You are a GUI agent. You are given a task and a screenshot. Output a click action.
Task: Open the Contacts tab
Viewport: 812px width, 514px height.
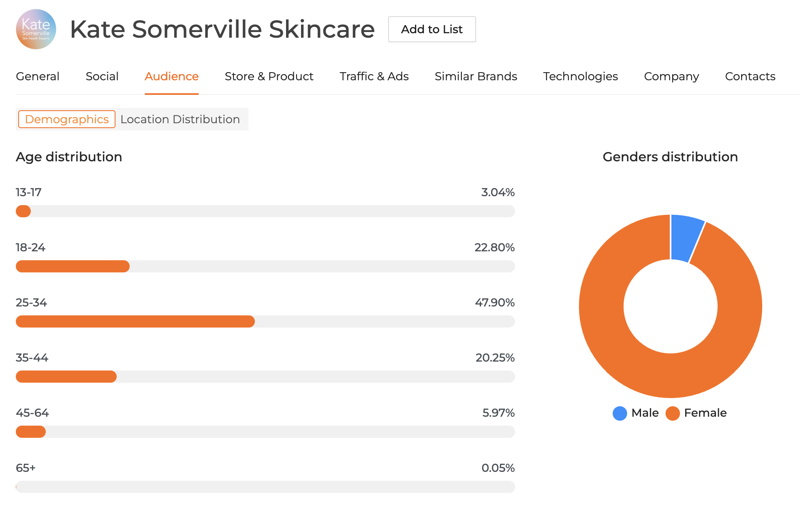pos(750,76)
